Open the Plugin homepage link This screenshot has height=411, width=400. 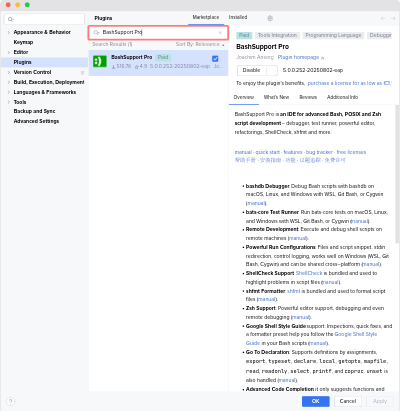298,57
